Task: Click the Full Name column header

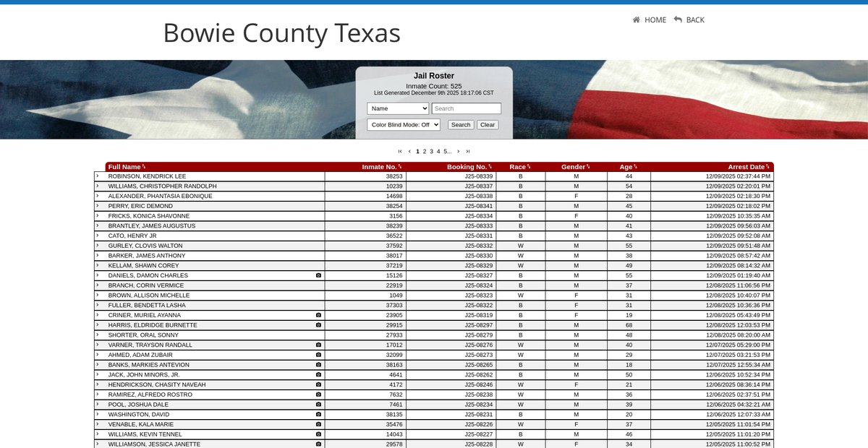Action: (x=124, y=167)
